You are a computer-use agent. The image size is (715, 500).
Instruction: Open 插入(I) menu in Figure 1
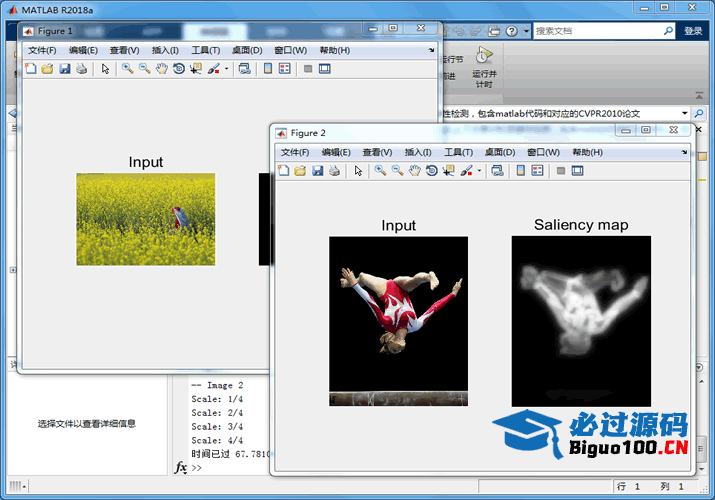pos(165,50)
